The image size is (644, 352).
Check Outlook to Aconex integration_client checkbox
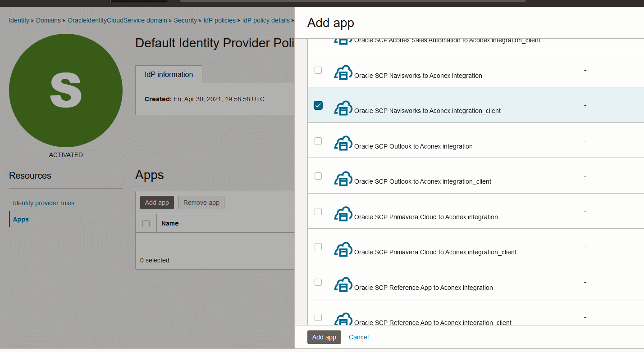point(318,176)
